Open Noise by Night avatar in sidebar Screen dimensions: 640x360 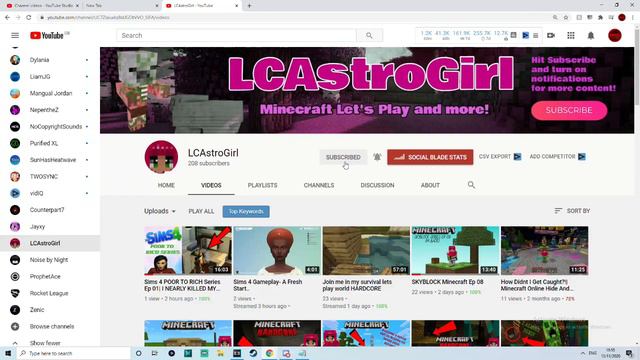tap(15, 260)
